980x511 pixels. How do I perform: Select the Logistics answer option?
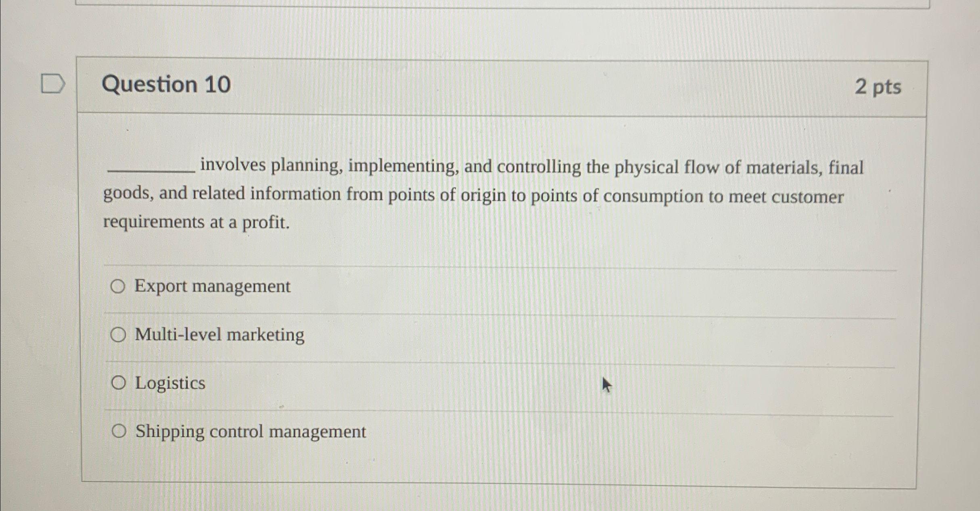click(x=118, y=384)
